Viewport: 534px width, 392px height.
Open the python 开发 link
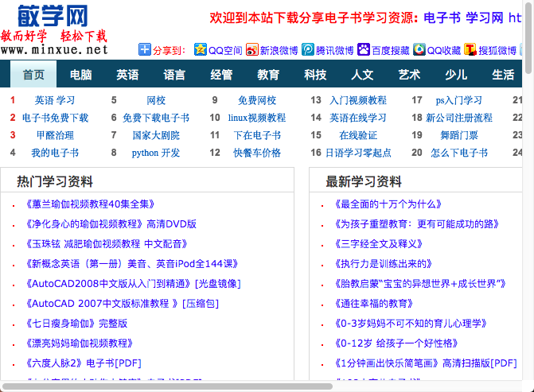click(156, 153)
